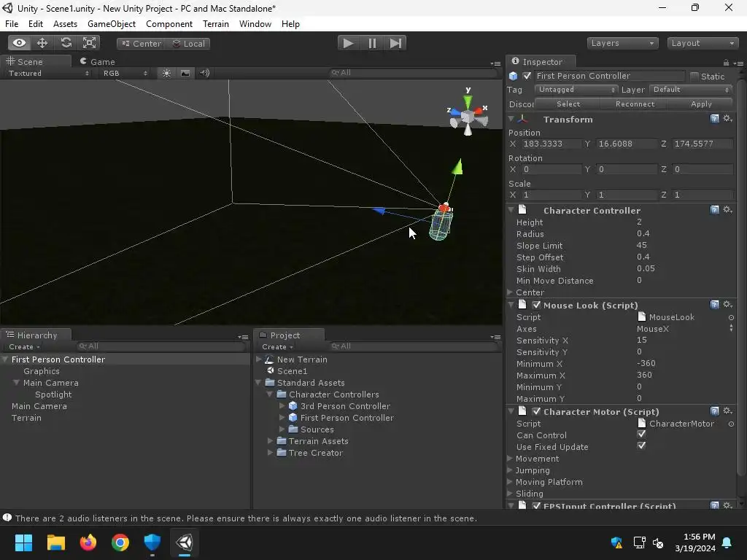Open Textured draw mode dropdown

tap(47, 74)
